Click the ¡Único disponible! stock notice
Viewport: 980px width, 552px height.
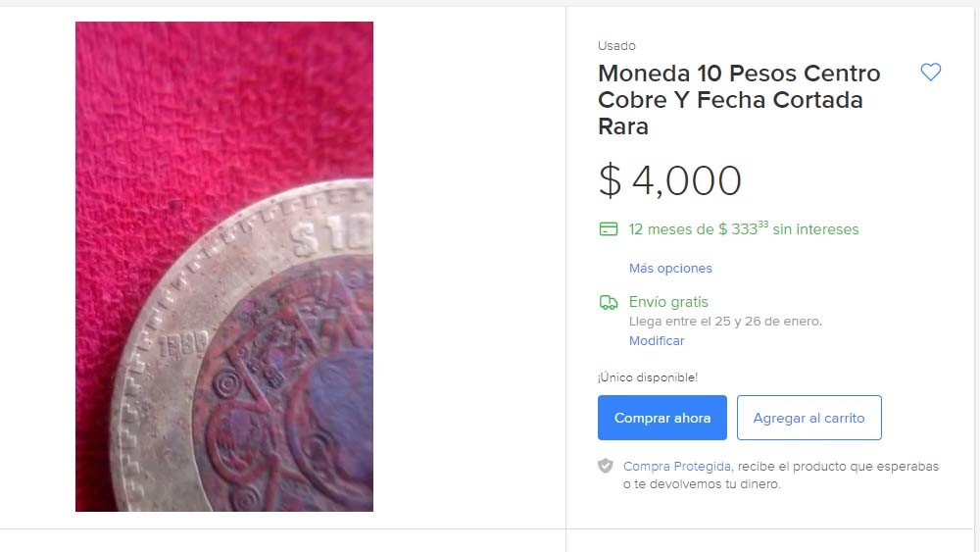[x=648, y=377]
